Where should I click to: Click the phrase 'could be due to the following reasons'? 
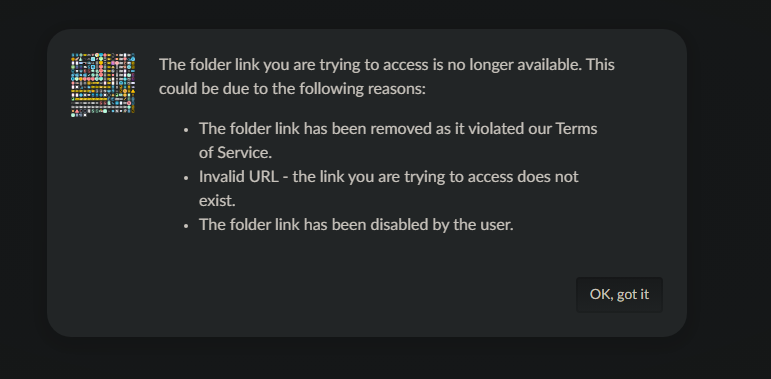click(292, 89)
